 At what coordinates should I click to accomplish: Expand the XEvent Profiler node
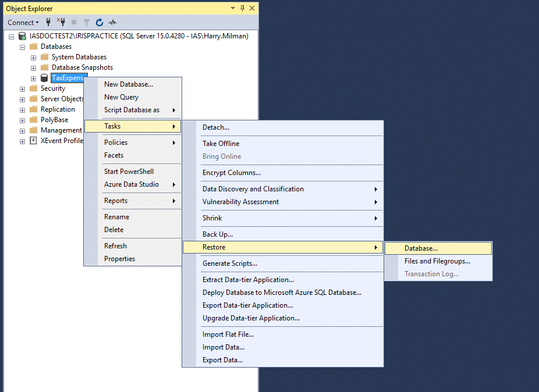22,141
